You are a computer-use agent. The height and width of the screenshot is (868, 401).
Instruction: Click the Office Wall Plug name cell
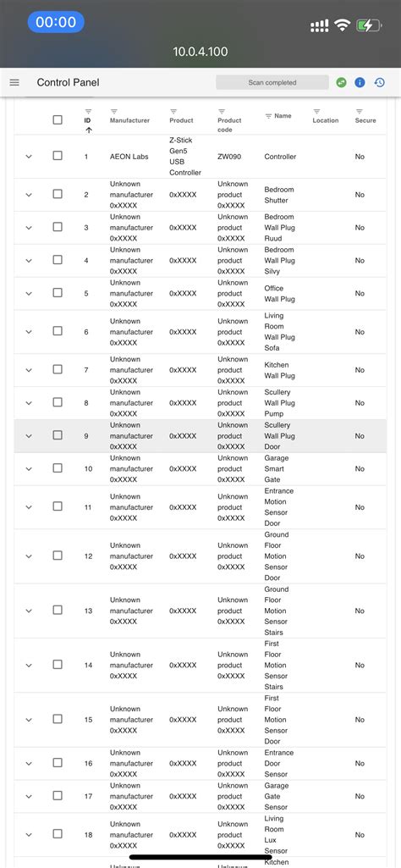[279, 293]
